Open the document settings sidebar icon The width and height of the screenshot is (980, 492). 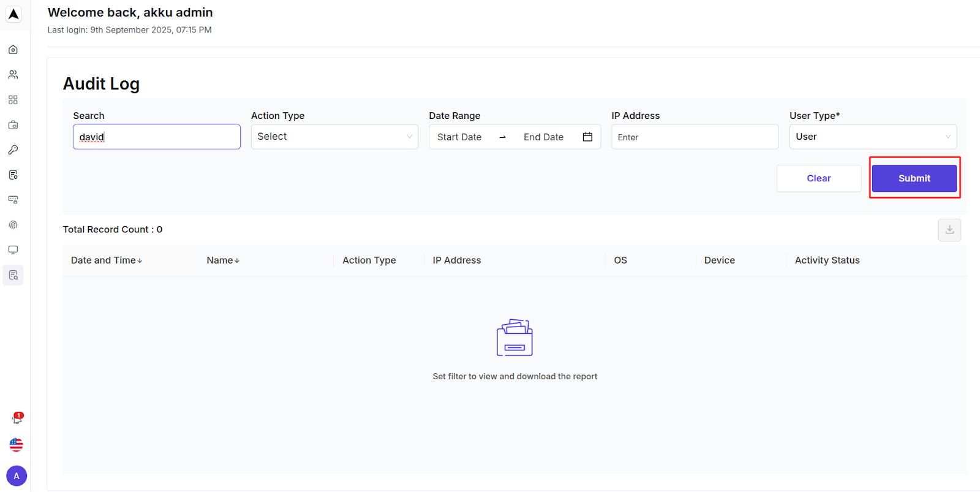[13, 175]
